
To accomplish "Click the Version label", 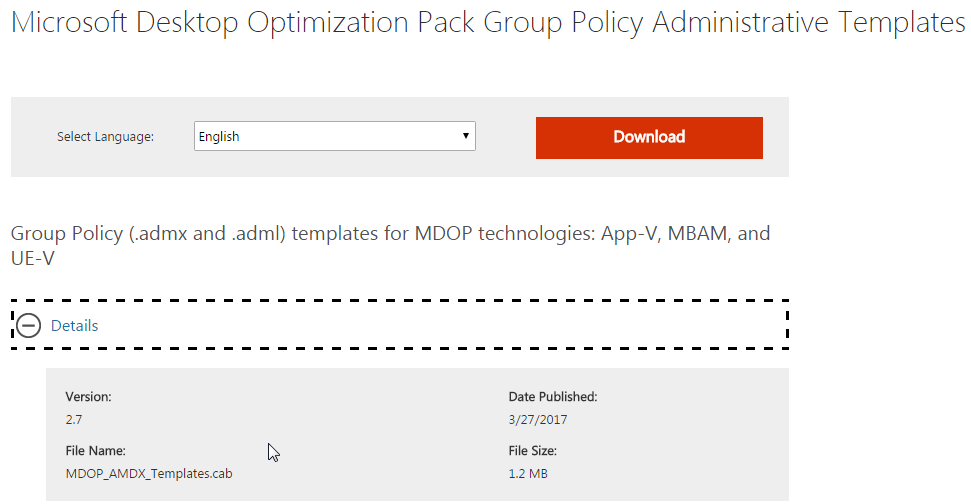I will (x=89, y=397).
